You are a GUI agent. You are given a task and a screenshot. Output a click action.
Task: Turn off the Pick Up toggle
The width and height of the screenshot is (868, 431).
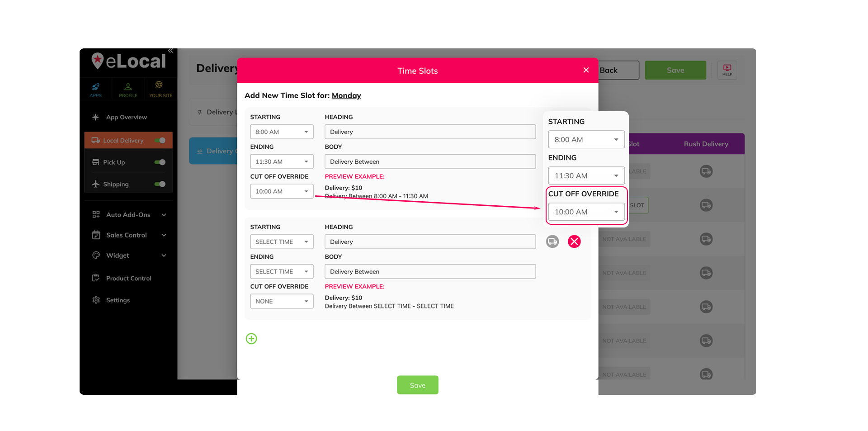click(160, 162)
